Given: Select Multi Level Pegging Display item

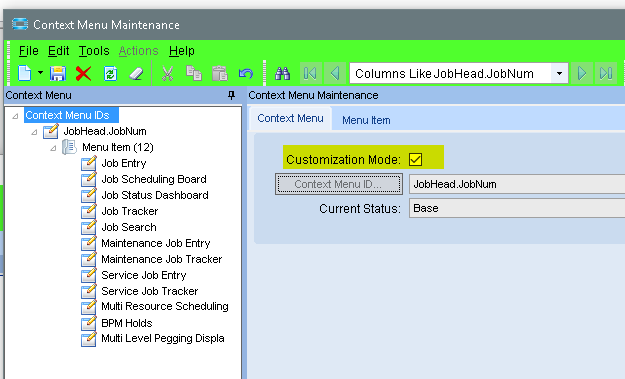Looking at the screenshot, I should [163, 338].
